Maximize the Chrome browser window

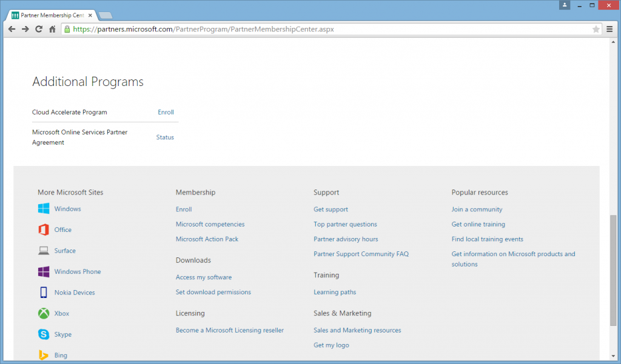click(x=592, y=5)
